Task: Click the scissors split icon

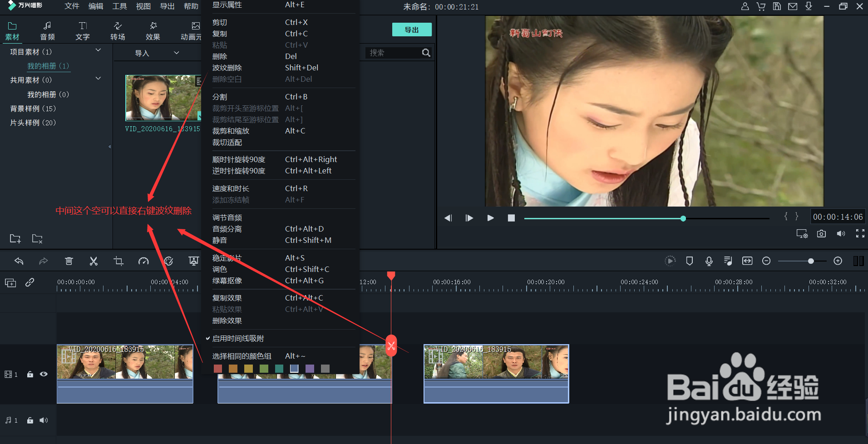Action: (x=94, y=261)
